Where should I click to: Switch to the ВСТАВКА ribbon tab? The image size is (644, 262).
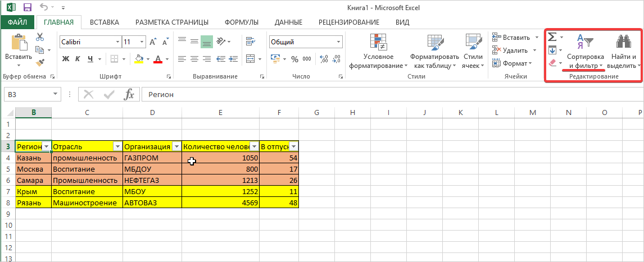point(104,22)
